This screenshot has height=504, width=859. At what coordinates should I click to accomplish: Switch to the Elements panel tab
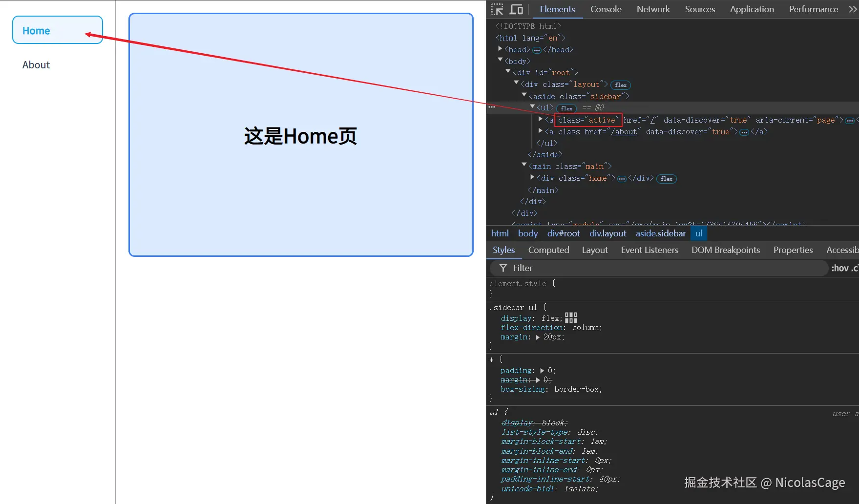(x=557, y=9)
